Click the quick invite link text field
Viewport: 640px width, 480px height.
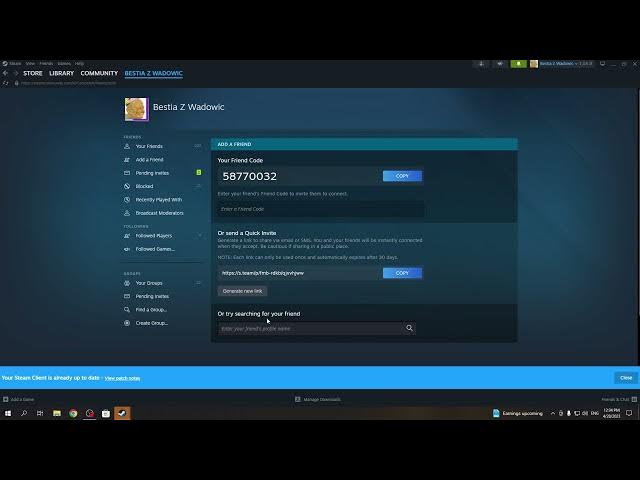coord(299,273)
